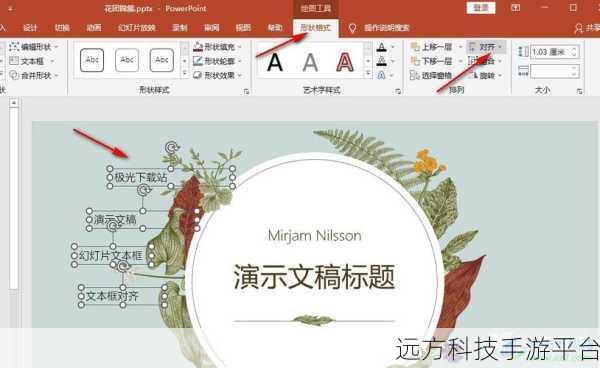The width and height of the screenshot is (600, 368).
Task: Click 下移一层 send backward
Action: coord(432,61)
